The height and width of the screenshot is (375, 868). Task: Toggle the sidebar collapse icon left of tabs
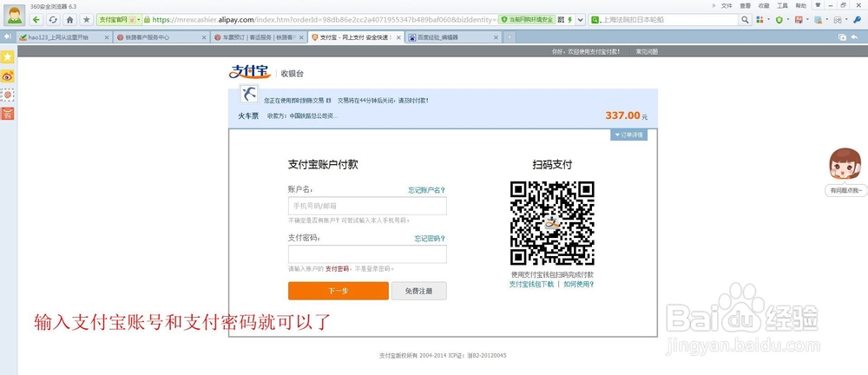pyautogui.click(x=8, y=37)
